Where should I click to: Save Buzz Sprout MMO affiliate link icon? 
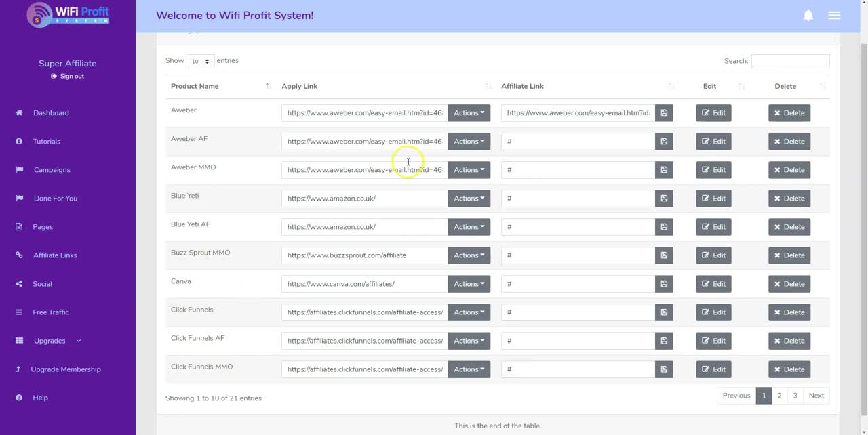[x=664, y=255]
